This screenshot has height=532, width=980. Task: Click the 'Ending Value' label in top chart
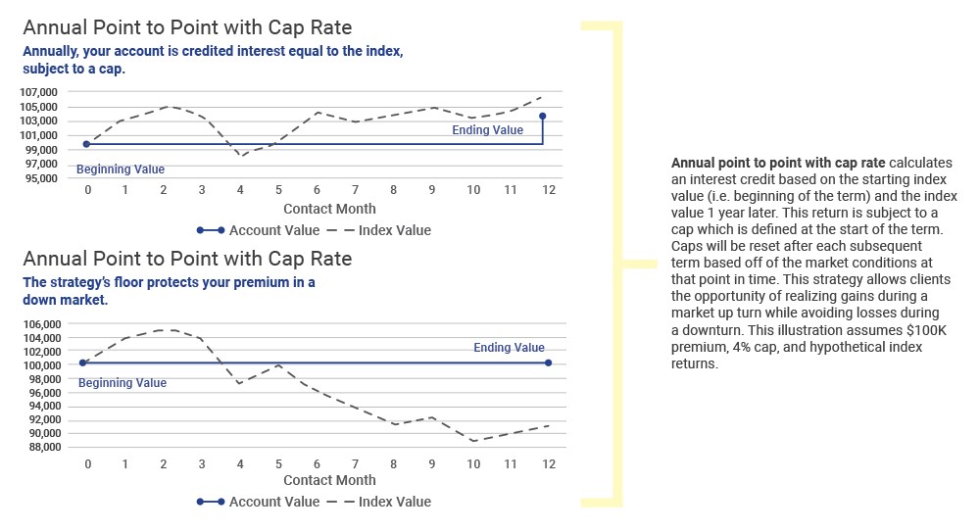(487, 130)
